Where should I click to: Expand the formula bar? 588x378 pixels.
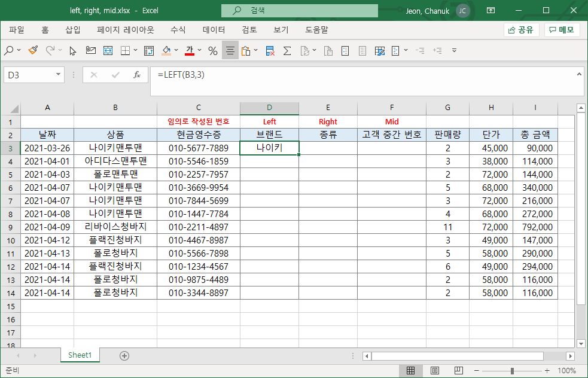click(x=579, y=74)
